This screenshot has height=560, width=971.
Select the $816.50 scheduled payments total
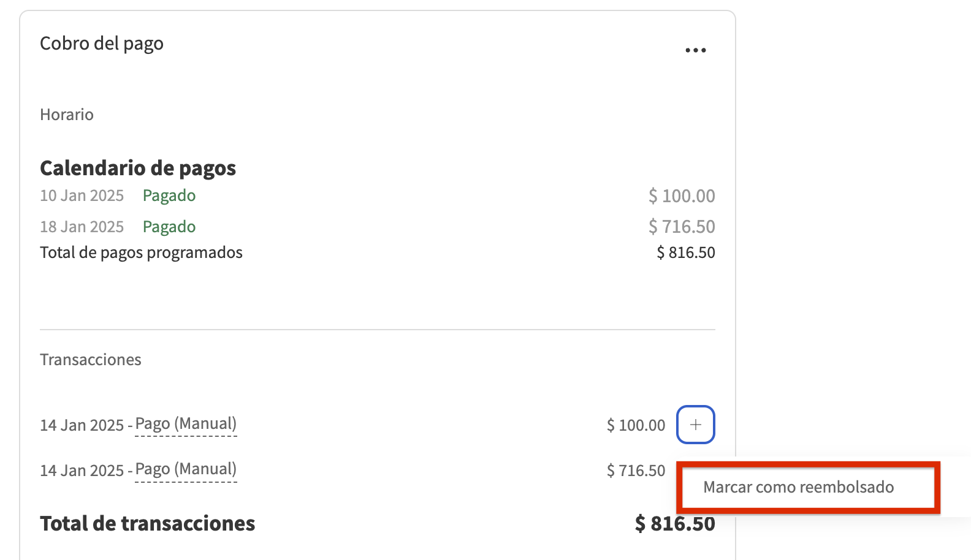[x=685, y=252]
